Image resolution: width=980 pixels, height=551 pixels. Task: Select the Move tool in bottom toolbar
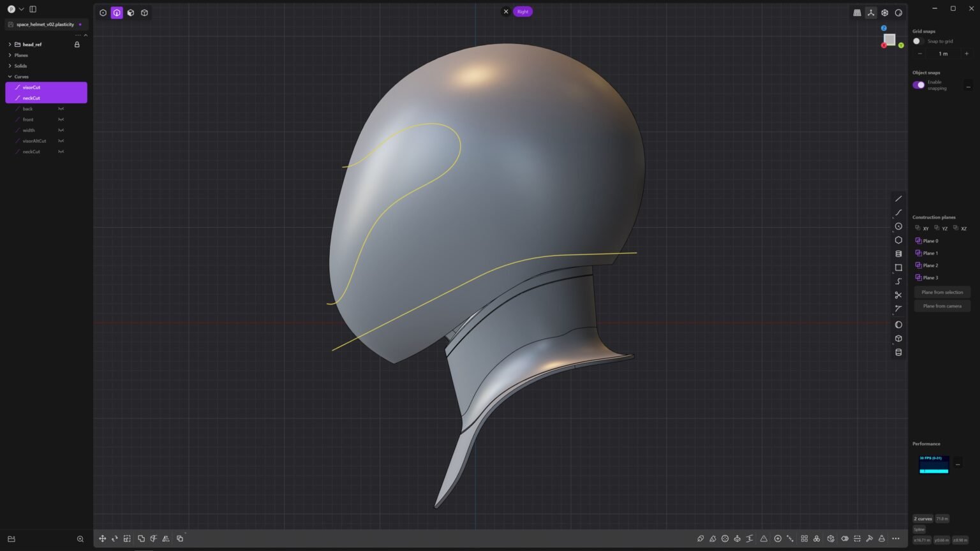coord(102,539)
